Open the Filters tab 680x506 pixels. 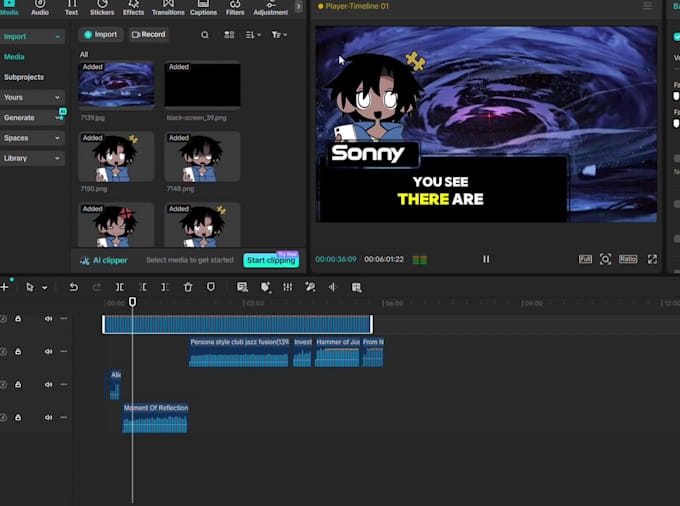[235, 8]
